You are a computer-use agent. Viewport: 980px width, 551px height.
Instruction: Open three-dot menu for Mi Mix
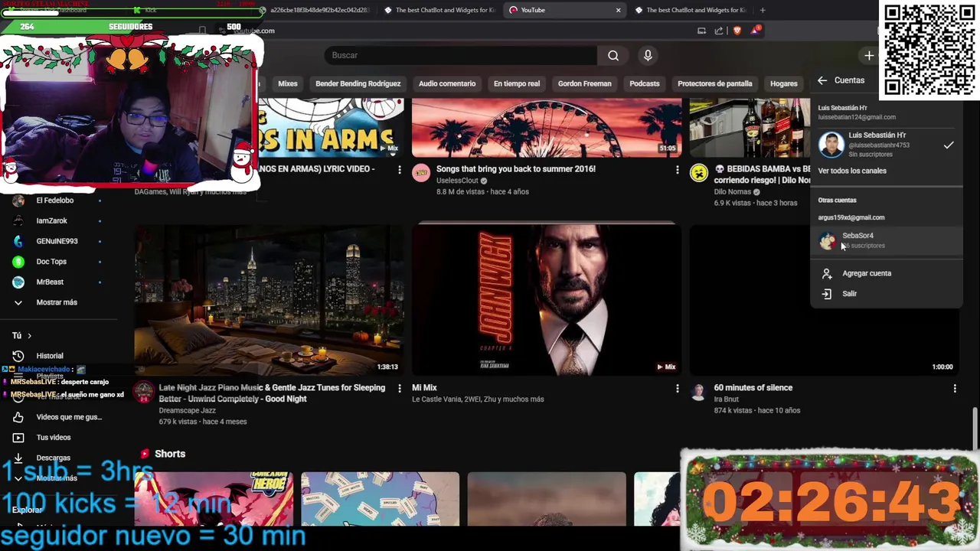(677, 389)
